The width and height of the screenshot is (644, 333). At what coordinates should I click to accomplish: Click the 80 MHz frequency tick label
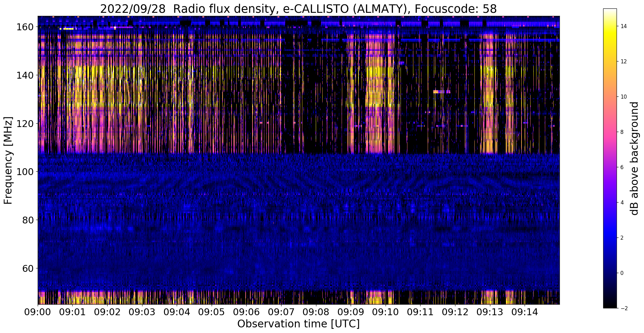pyautogui.click(x=28, y=220)
